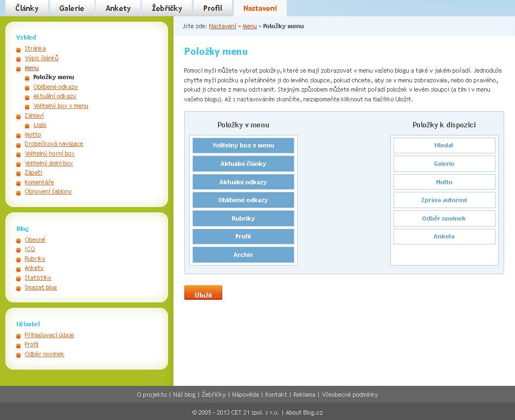Viewport: 515px width, 420px height.
Task: Open Volitelný horní box link
Action: tap(49, 153)
